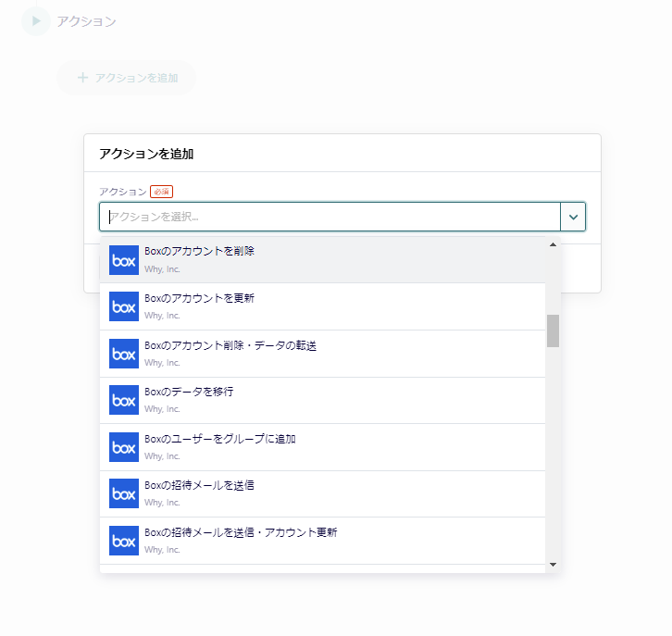Click Box icon beside Boxの招待メールを送信
The width and height of the screenshot is (672, 636).
pos(124,493)
